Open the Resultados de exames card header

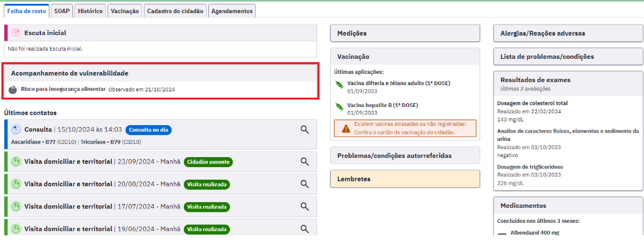point(568,83)
